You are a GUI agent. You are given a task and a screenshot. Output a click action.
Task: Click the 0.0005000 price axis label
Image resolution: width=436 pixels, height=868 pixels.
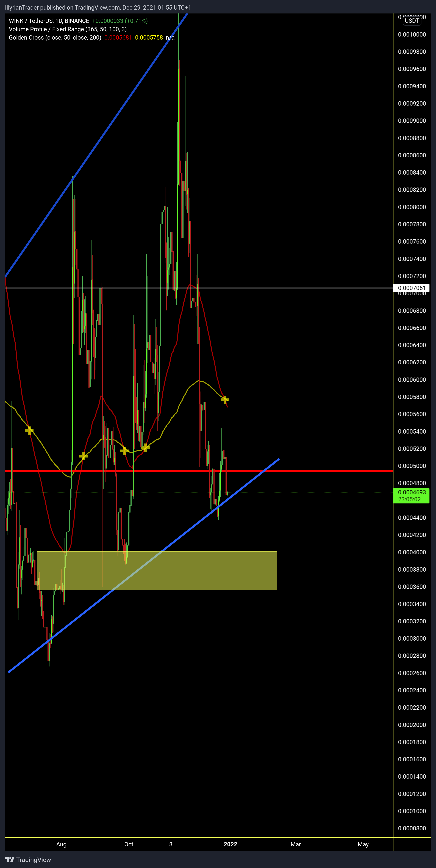412,466
